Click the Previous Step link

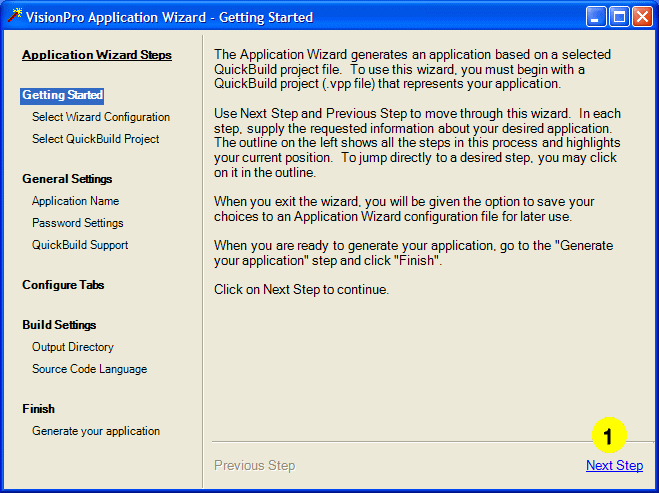pyautogui.click(x=254, y=465)
